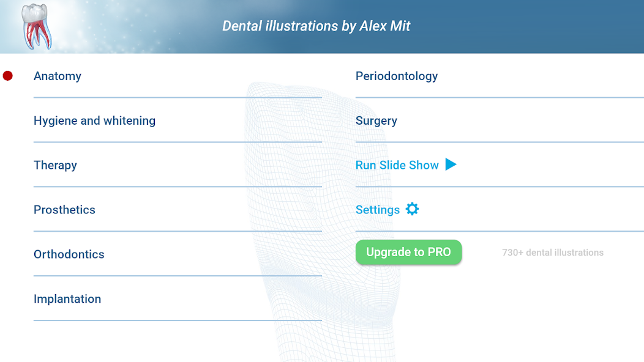Click the gear icon beside Settings

point(412,209)
